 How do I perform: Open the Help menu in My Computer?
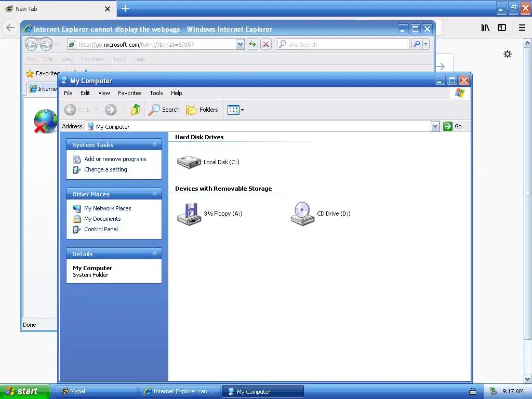pos(177,93)
